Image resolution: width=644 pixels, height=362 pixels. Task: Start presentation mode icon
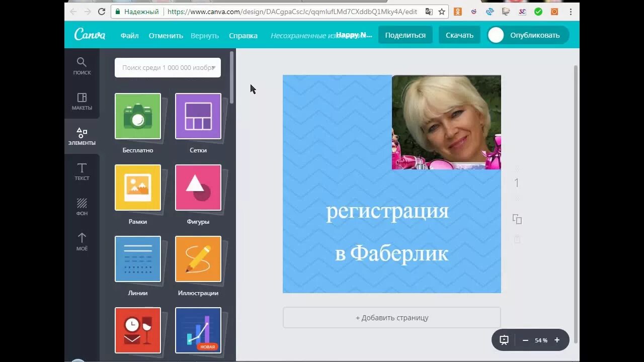pyautogui.click(x=504, y=340)
